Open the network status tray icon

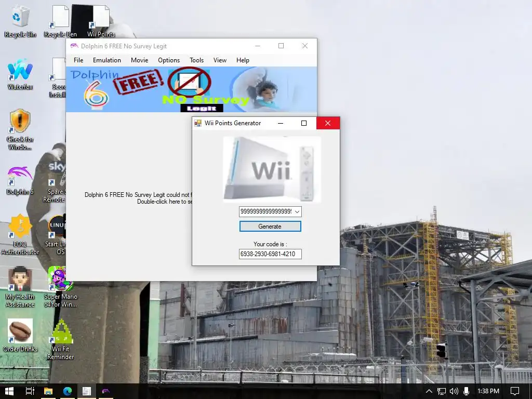[x=442, y=391]
